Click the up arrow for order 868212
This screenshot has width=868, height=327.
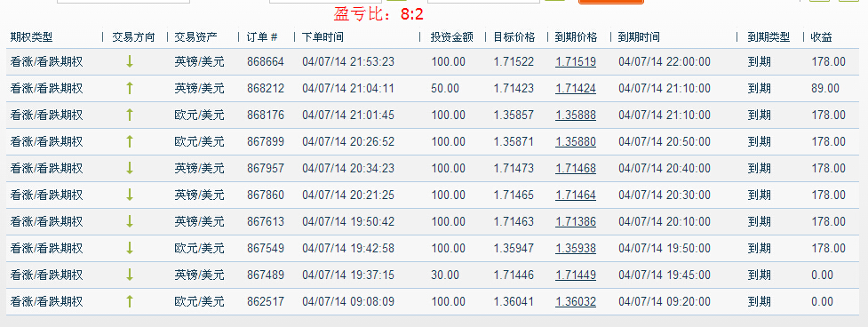(x=130, y=88)
